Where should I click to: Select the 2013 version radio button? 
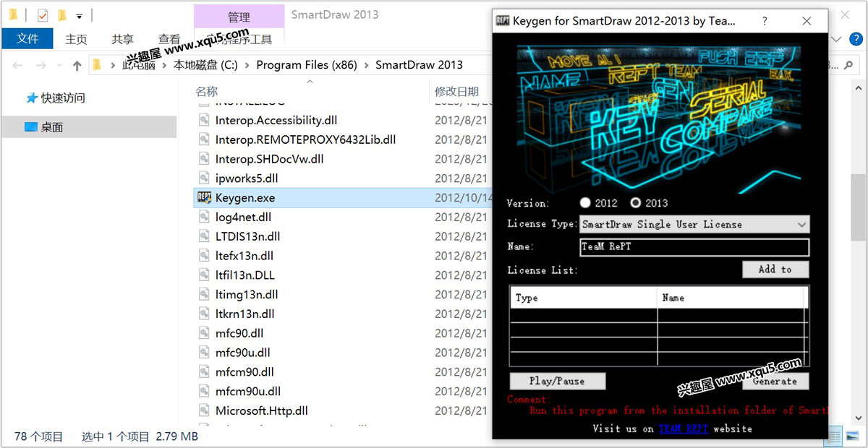(x=636, y=203)
